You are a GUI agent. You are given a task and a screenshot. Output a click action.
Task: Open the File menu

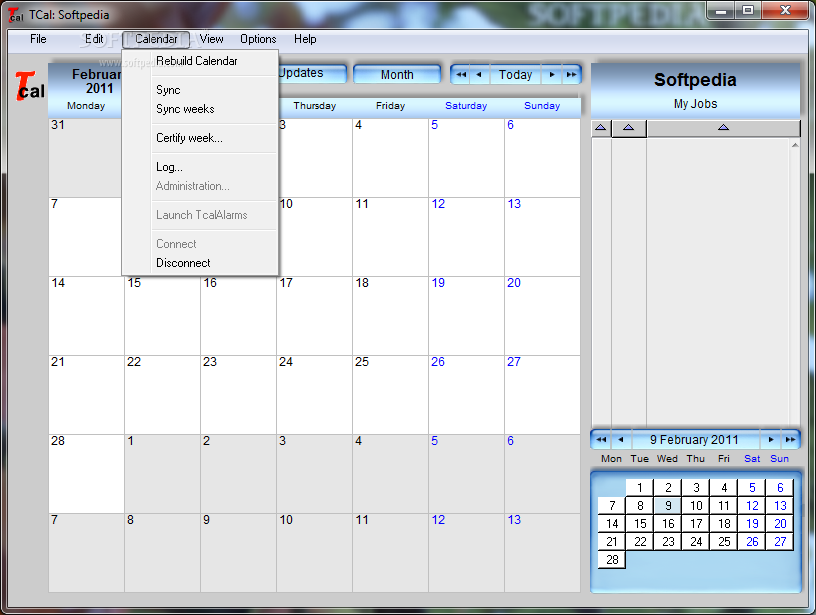[x=38, y=39]
